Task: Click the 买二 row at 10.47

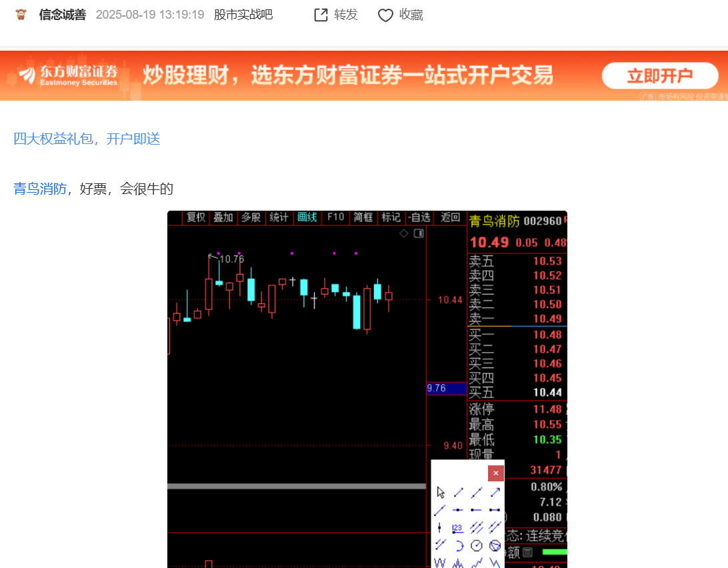Action: [x=516, y=349]
